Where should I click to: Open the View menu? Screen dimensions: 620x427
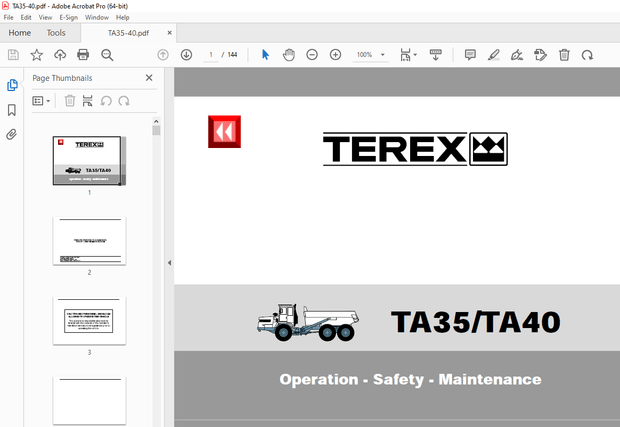click(x=45, y=17)
